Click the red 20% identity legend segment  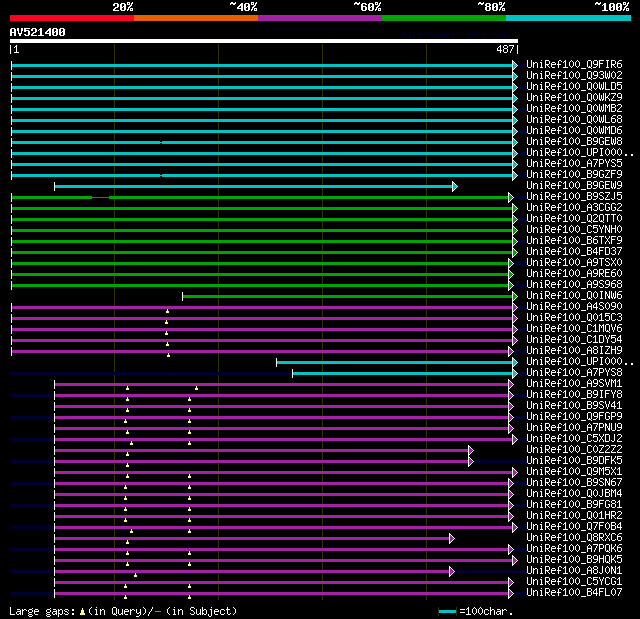click(72, 18)
